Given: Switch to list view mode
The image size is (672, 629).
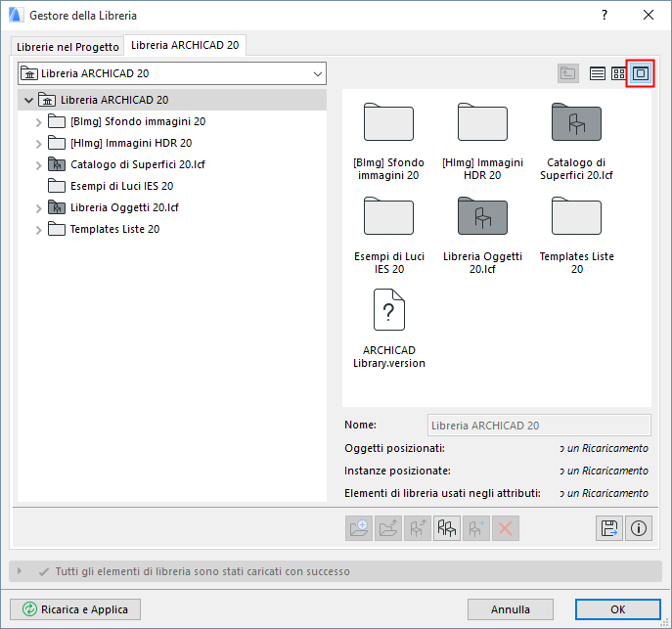Looking at the screenshot, I should pos(597,73).
